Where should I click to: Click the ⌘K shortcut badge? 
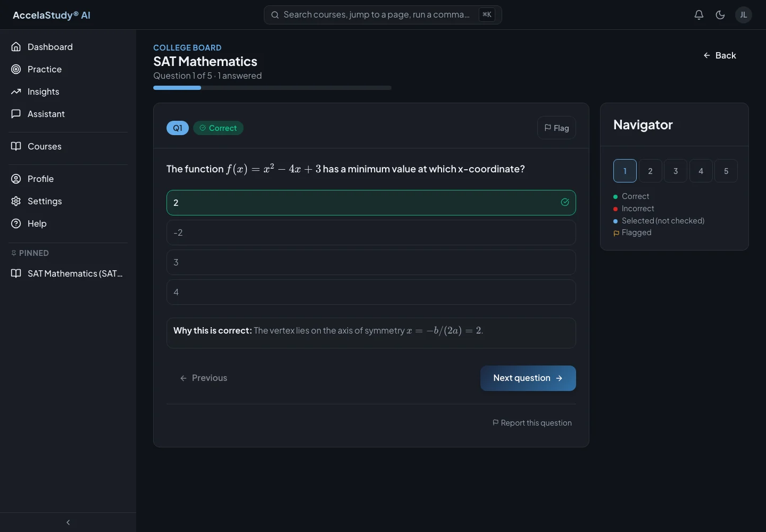[x=487, y=15]
